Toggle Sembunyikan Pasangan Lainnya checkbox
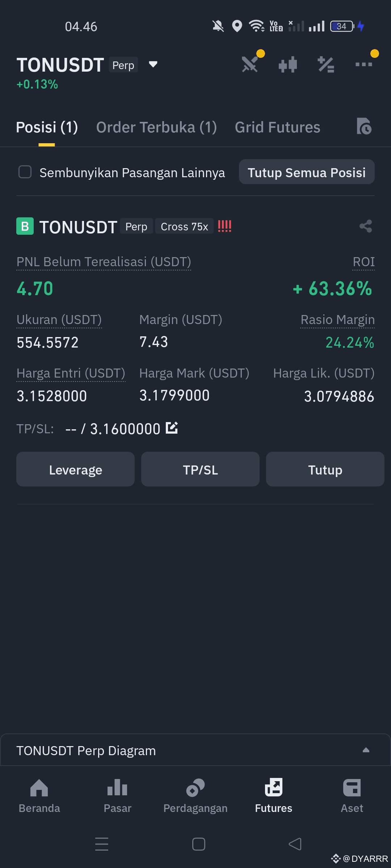The image size is (391, 868). coord(25,172)
